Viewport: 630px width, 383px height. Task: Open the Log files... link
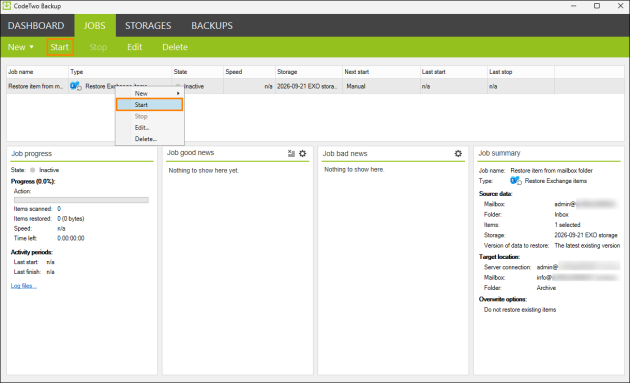tap(24, 286)
